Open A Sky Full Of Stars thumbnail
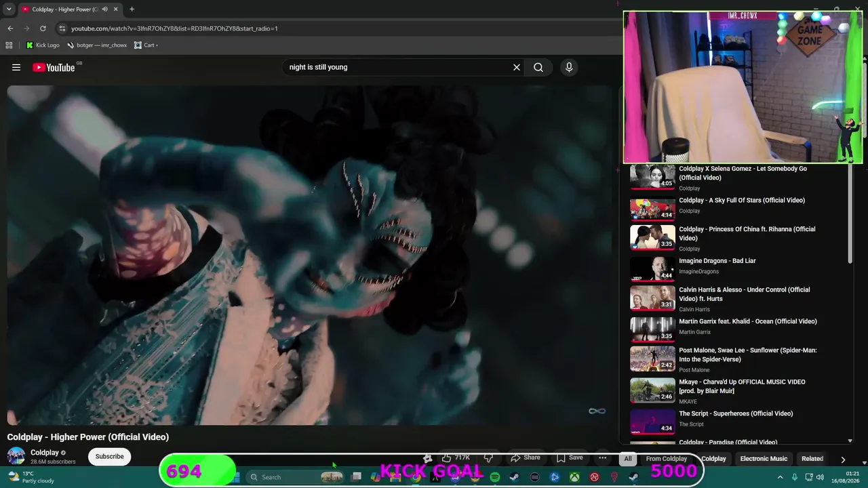The height and width of the screenshot is (488, 868). click(x=652, y=208)
